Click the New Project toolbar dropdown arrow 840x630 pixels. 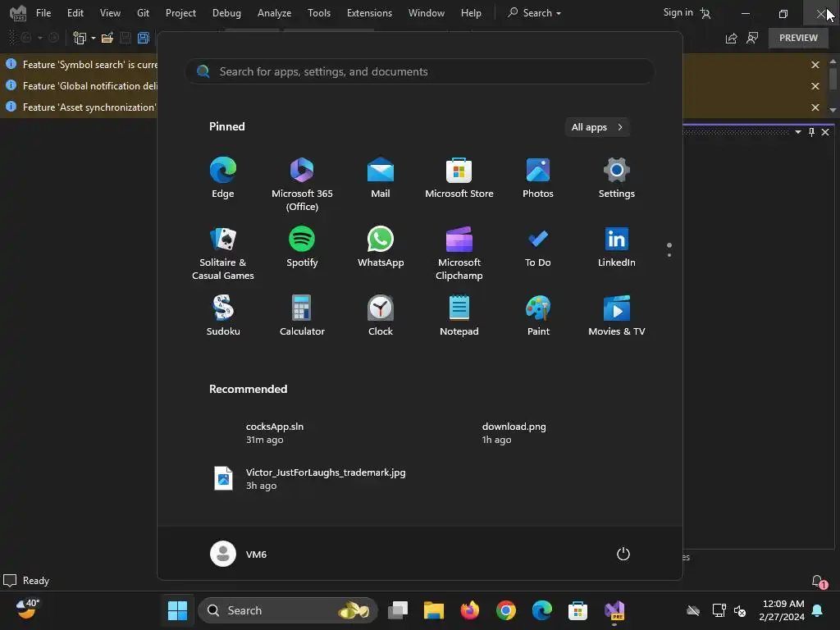[x=94, y=38]
